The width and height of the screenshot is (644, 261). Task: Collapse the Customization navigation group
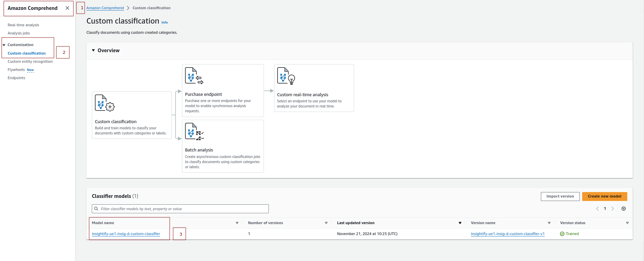pos(4,45)
